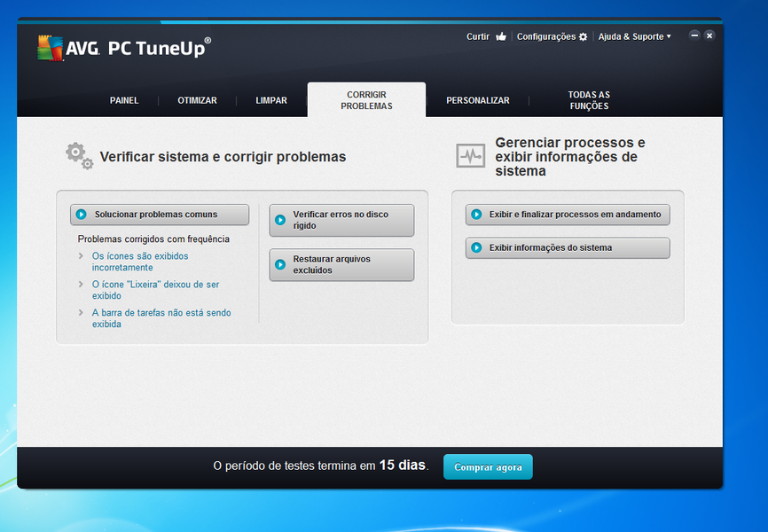Open the TODAS AS FUNÇÕES tab
768x532 pixels.
(x=589, y=100)
